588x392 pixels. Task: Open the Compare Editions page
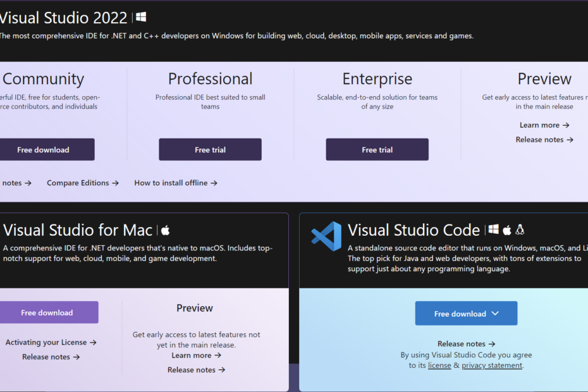(x=78, y=183)
